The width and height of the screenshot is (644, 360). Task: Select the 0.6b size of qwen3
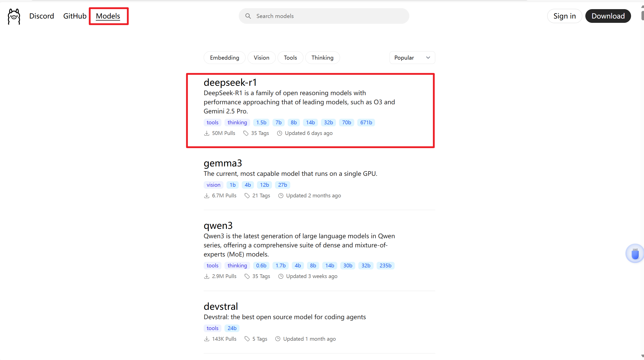click(261, 266)
